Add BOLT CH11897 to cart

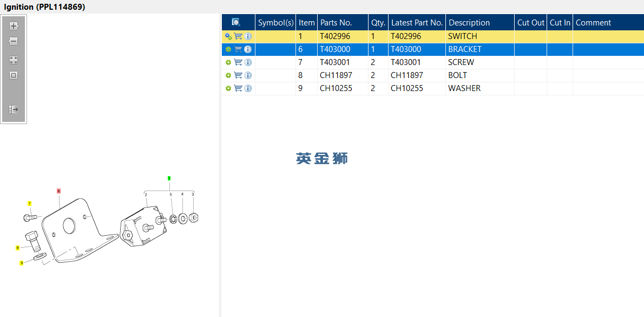238,75
